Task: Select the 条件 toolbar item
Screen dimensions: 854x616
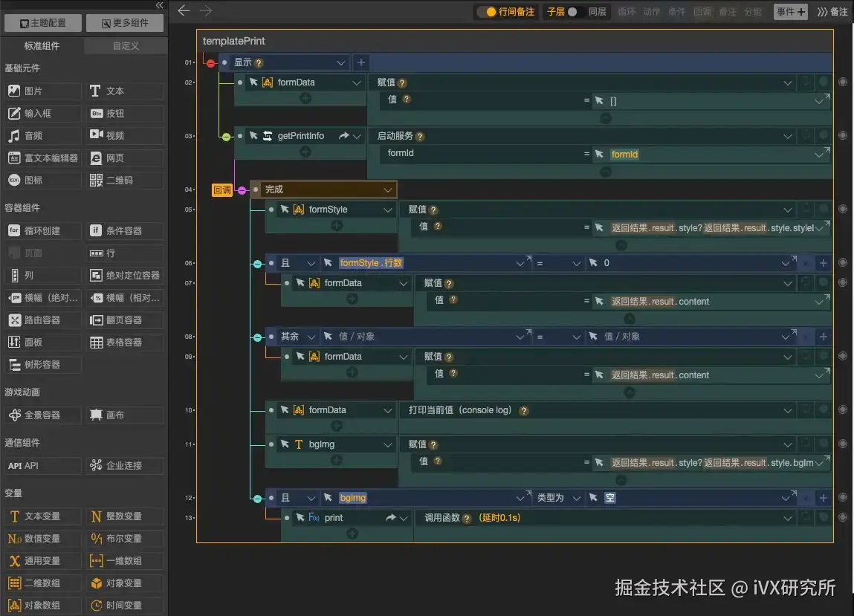Action: pos(677,11)
